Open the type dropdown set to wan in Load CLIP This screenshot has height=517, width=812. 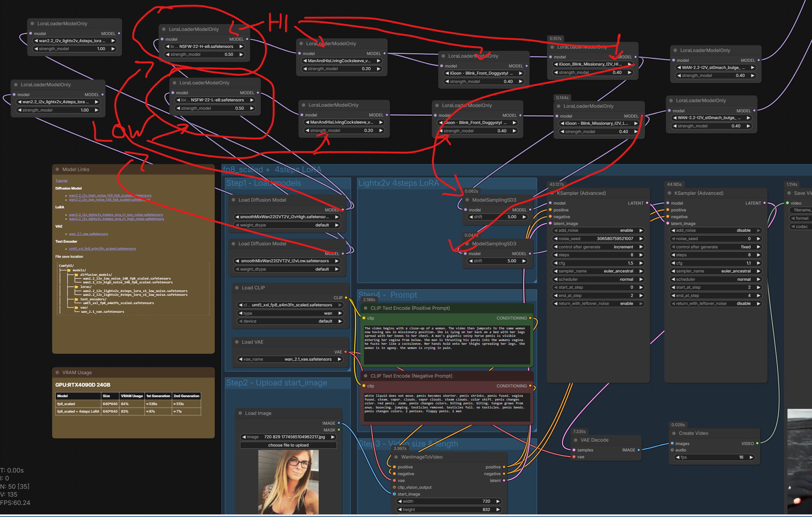(x=290, y=314)
